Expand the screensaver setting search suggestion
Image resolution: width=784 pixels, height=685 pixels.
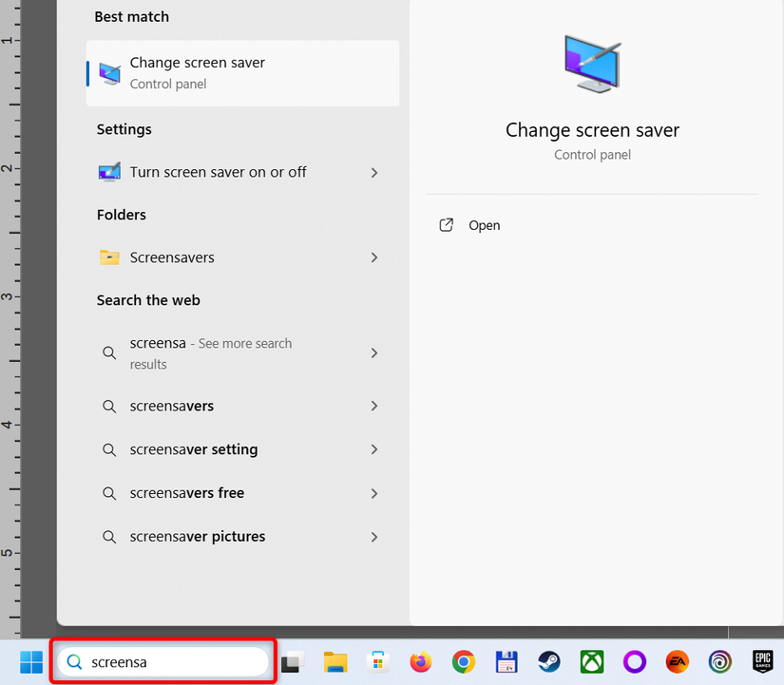[374, 449]
